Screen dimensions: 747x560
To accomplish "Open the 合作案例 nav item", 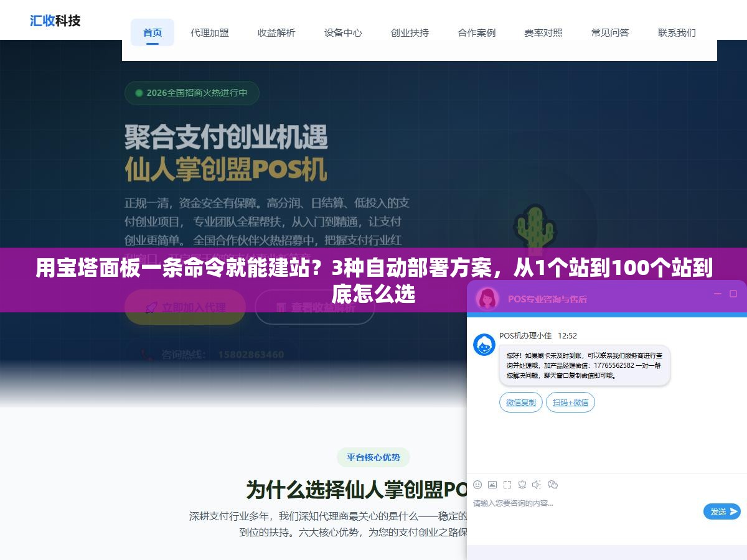I will 477,32.
